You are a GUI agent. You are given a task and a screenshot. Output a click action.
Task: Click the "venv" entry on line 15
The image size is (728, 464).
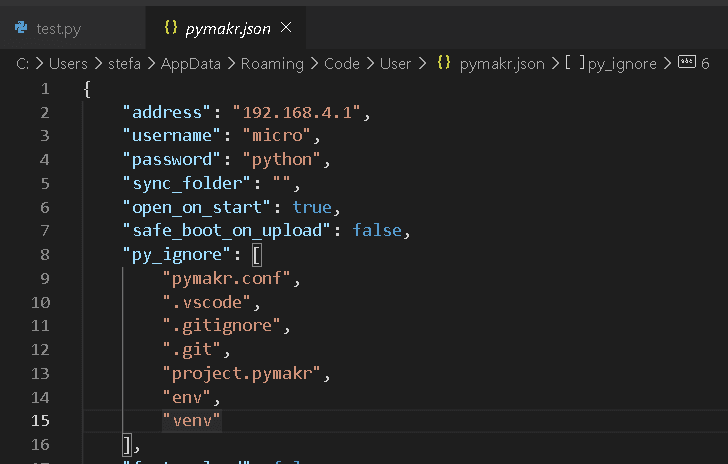(x=191, y=420)
